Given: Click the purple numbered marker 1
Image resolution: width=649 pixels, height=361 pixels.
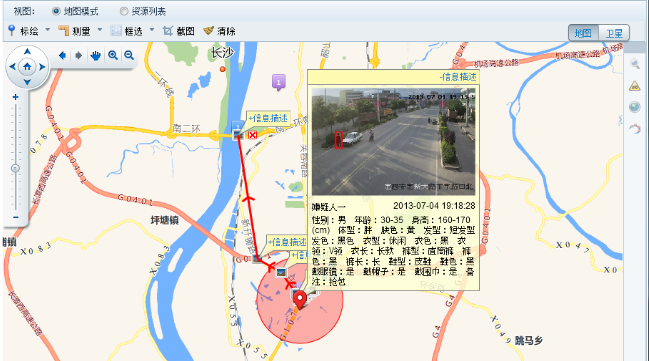Looking at the screenshot, I should pos(279,82).
